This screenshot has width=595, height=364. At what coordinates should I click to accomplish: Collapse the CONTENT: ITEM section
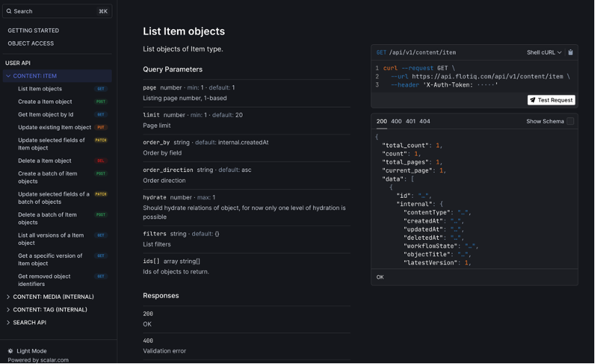click(x=57, y=76)
